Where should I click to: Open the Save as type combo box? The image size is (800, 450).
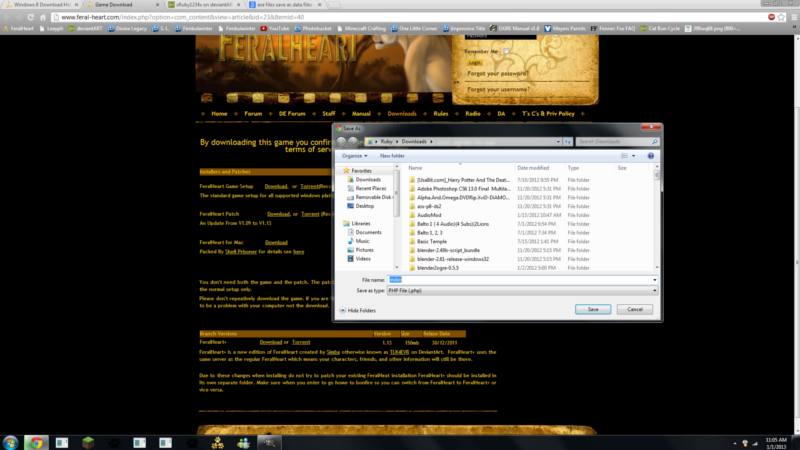click(522, 290)
